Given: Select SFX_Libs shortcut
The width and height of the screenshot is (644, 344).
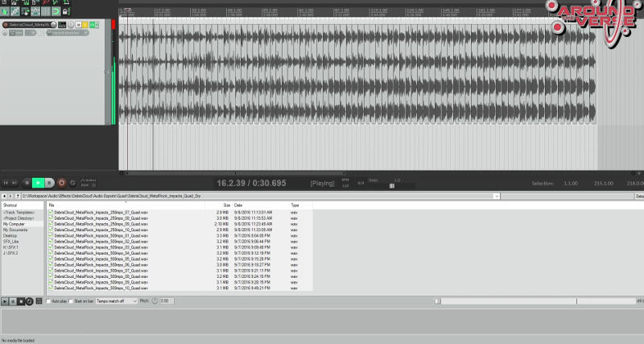Looking at the screenshot, I should point(11,241).
